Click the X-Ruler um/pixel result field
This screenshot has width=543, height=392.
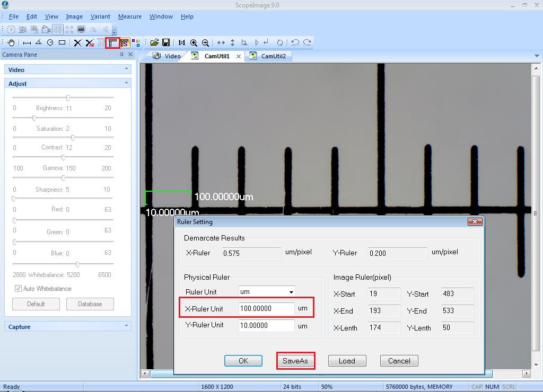tap(251, 253)
